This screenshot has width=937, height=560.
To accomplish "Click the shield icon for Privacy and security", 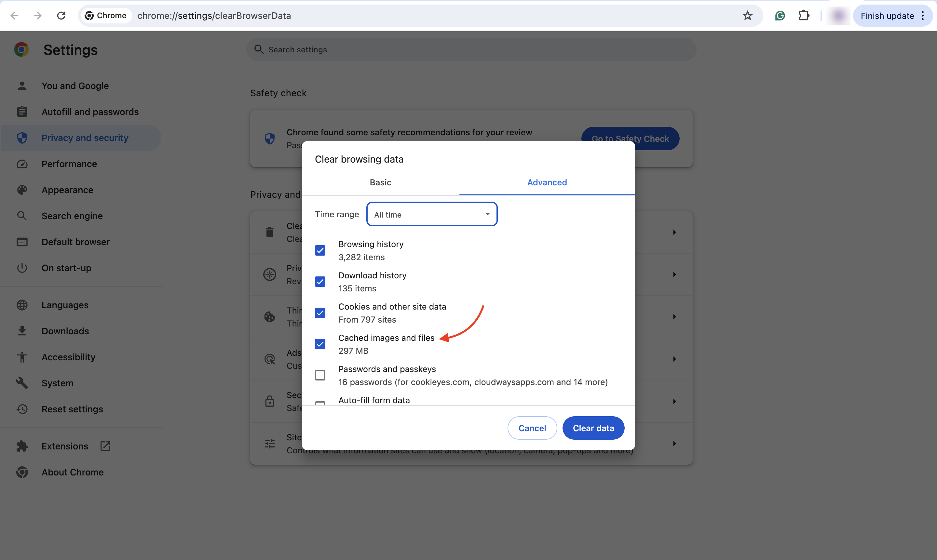I will [x=22, y=138].
